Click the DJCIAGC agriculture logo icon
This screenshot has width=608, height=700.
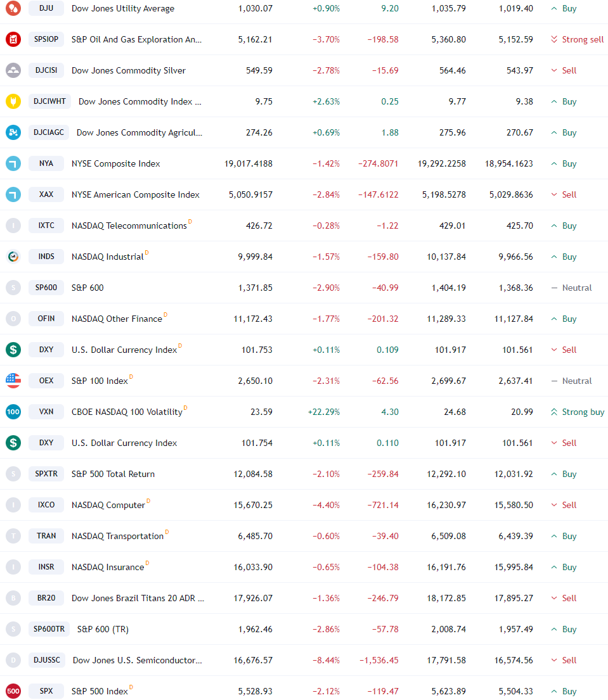[x=13, y=132]
